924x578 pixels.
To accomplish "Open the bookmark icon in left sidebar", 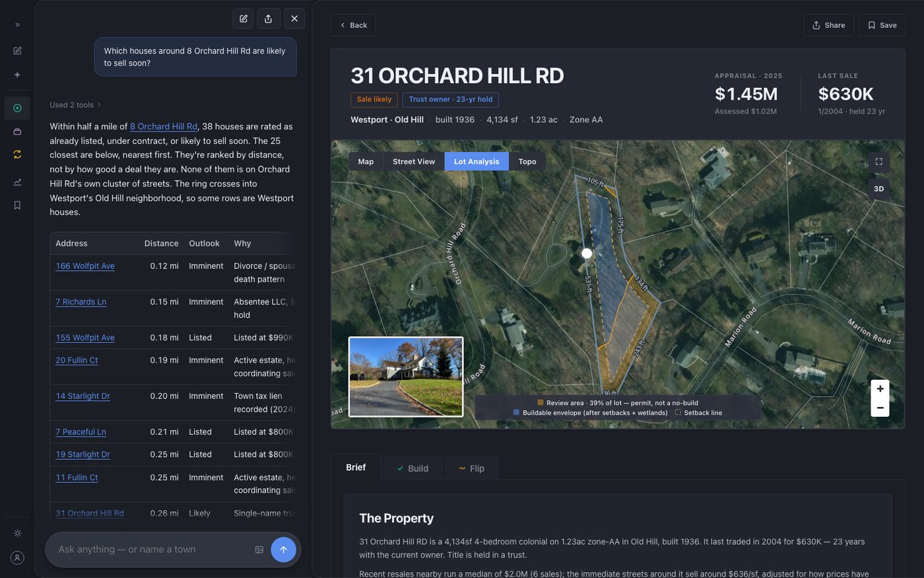I will [17, 205].
